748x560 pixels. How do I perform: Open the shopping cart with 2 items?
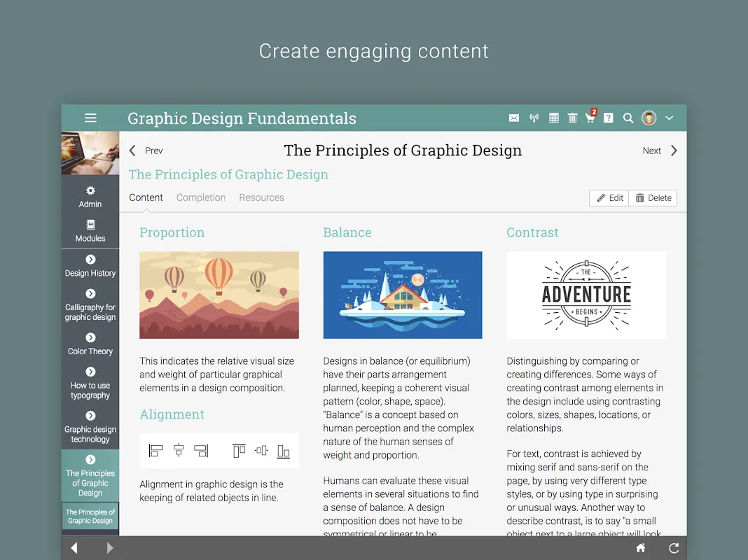pos(590,118)
